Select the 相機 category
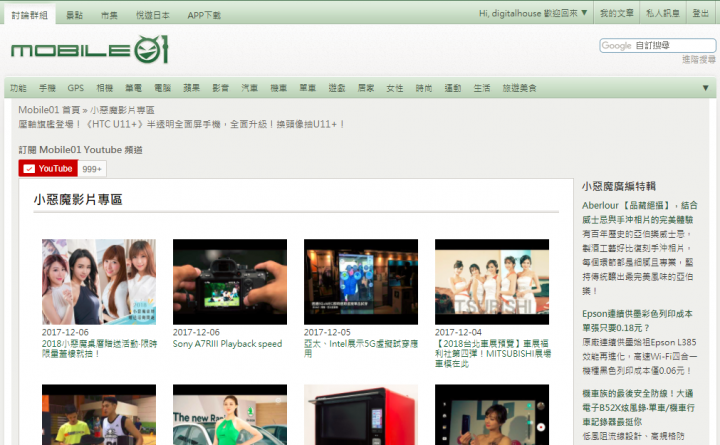Viewport: 720px width, 445px height. 105,88
